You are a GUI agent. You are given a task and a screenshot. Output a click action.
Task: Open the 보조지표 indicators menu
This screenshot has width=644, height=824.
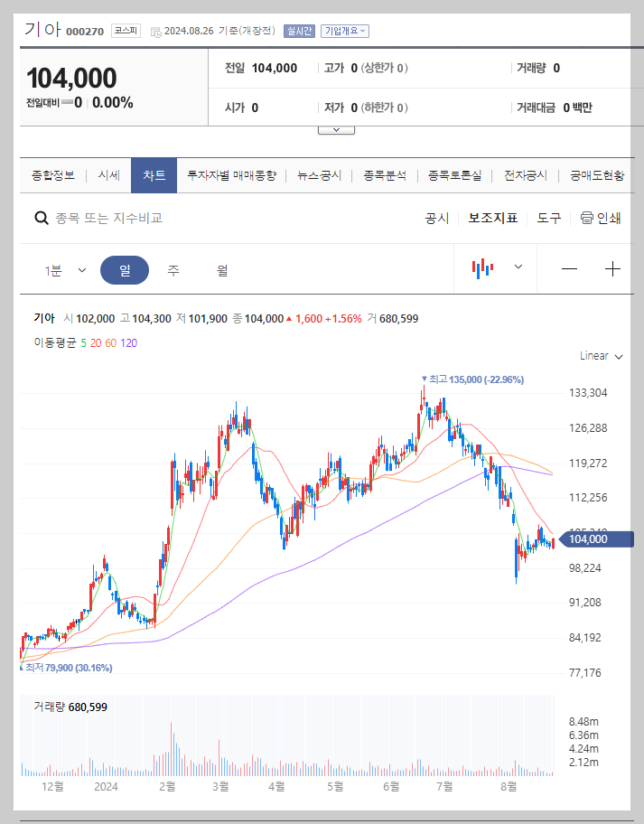click(x=492, y=218)
